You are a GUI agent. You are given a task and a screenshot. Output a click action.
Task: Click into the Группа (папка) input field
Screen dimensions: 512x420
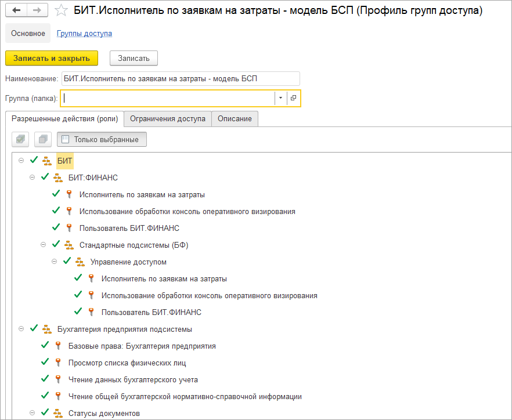point(168,98)
